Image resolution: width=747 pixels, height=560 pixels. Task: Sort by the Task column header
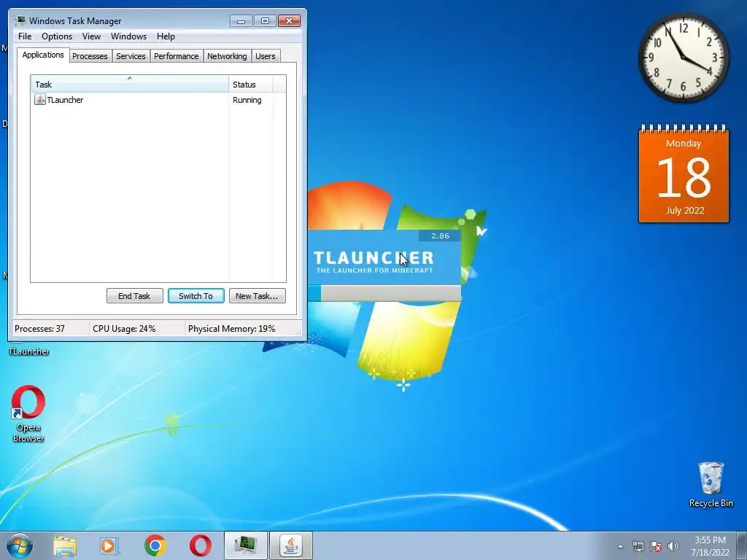(x=130, y=84)
